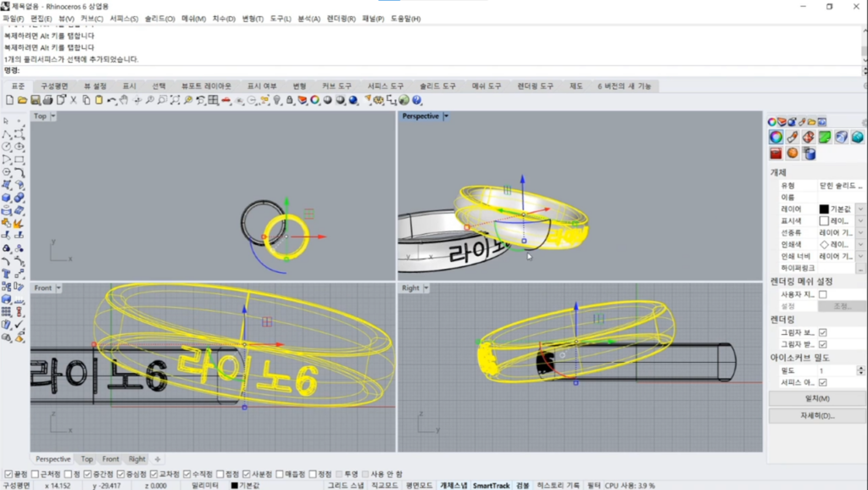Expand the 인쇄색 dropdown in properties
The image size is (868, 490).
pos(860,244)
